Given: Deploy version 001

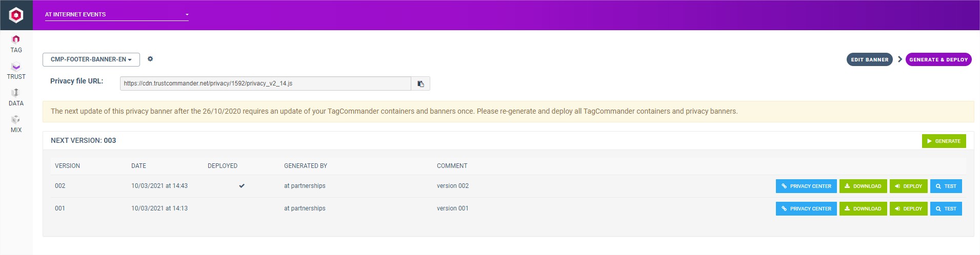Looking at the screenshot, I should coord(908,209).
